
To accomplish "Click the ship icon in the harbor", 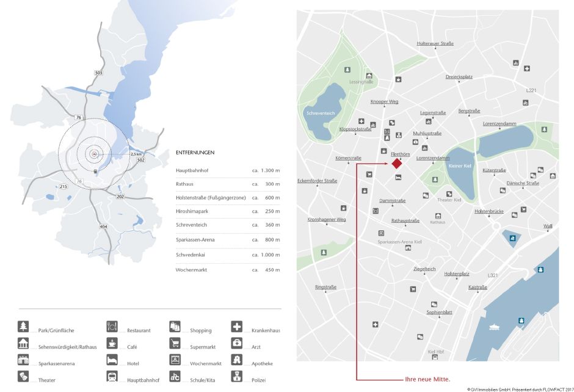I will pyautogui.click(x=493, y=328).
